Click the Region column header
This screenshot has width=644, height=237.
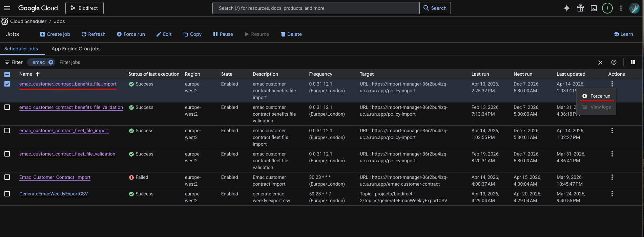click(x=192, y=74)
